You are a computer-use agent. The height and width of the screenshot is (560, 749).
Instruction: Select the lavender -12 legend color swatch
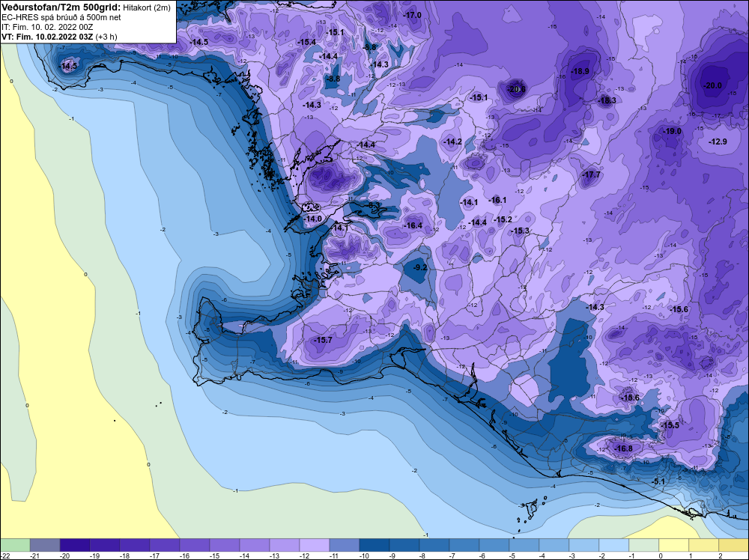pyautogui.click(x=315, y=545)
